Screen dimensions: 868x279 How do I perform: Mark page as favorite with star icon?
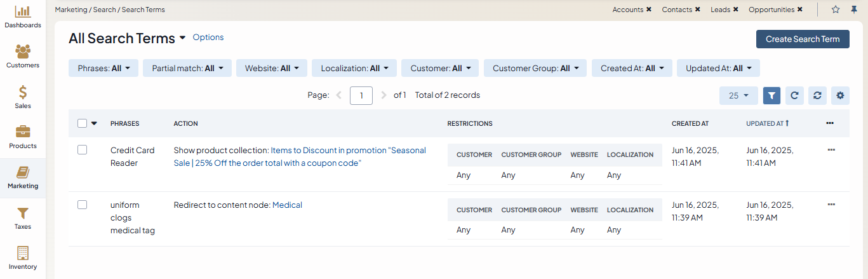pos(836,10)
